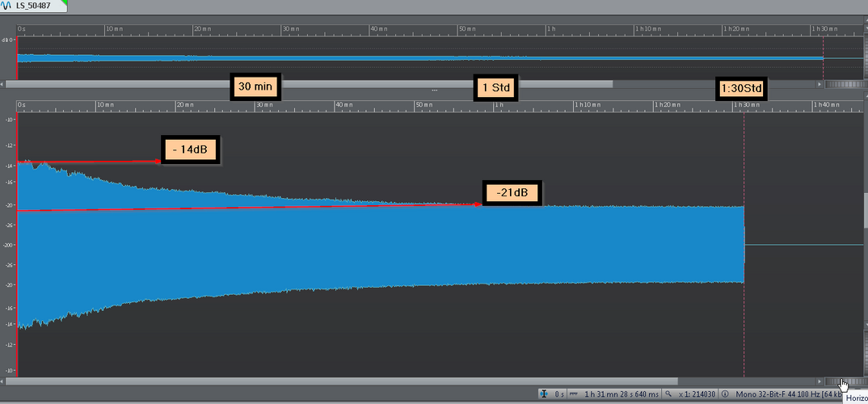Viewport: 868px width, 404px height.
Task: Click the left arrow of the main horizontal scrollbar
Action: [x=2, y=381]
